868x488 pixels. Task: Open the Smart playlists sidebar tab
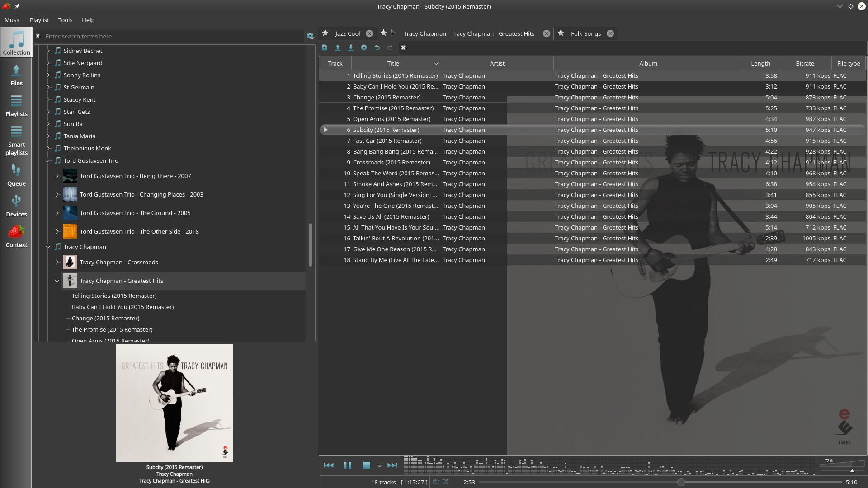tap(16, 140)
